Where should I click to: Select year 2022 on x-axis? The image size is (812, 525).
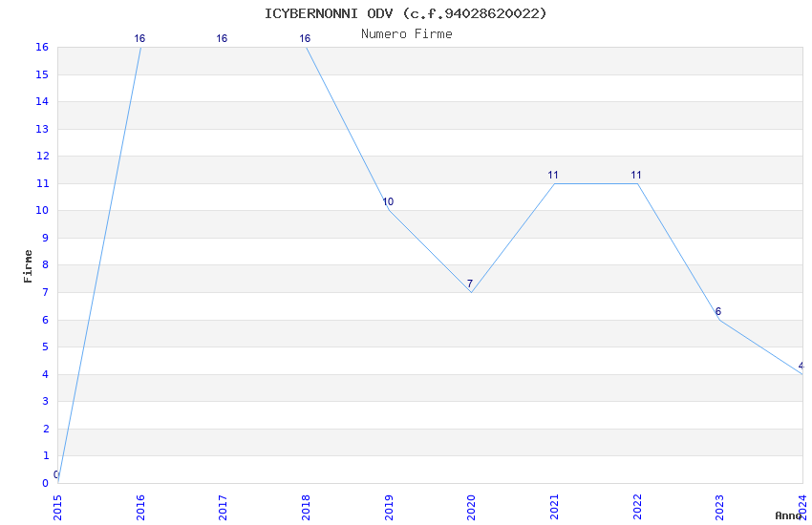[637, 508]
